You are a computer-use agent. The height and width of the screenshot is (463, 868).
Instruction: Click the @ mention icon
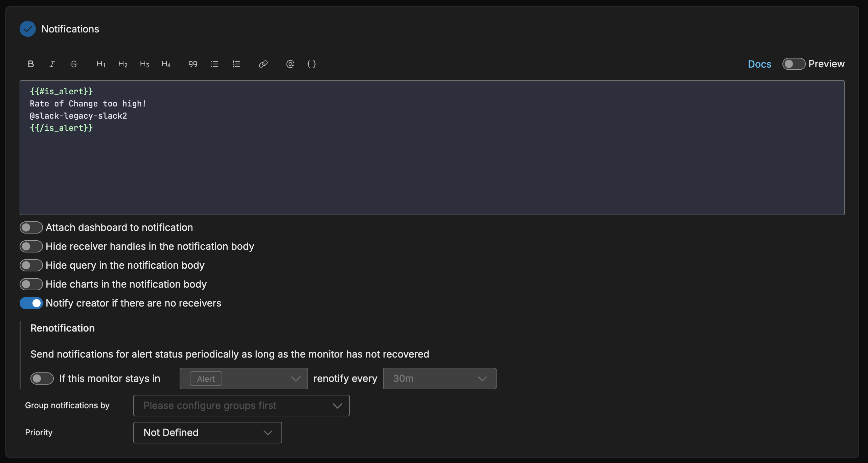pyautogui.click(x=290, y=64)
